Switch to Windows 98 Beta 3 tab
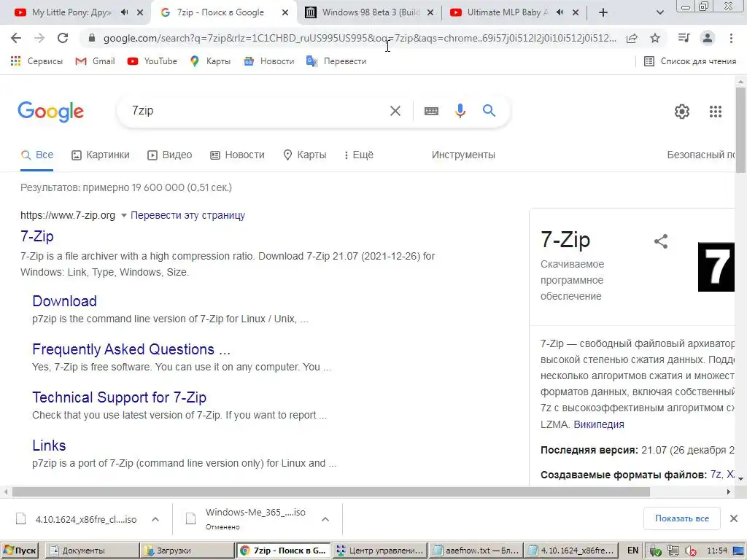 pos(369,13)
